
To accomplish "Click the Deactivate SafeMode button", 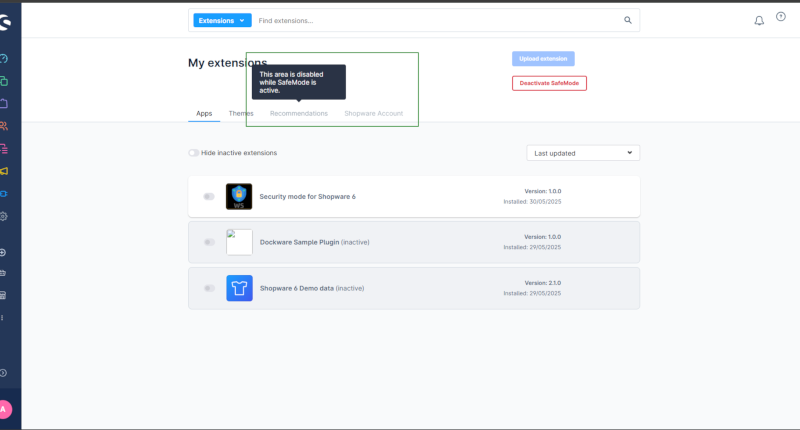I will point(549,83).
